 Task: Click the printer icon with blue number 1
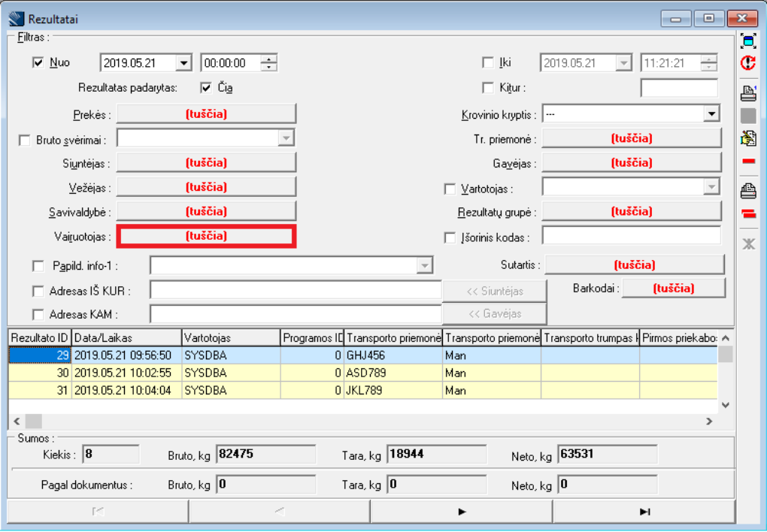click(x=748, y=93)
